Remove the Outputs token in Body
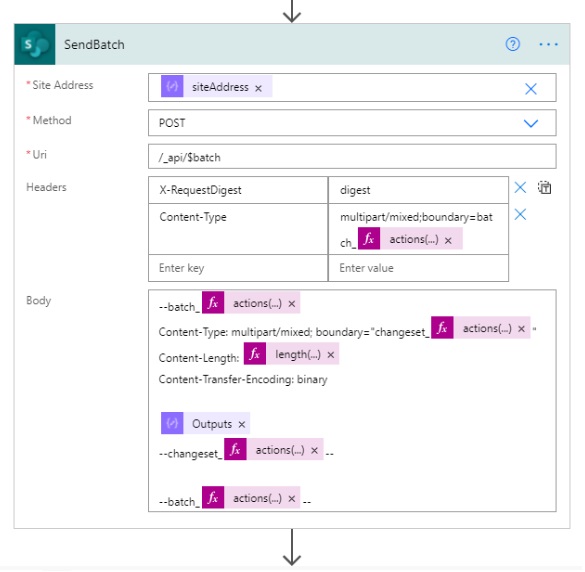Viewport: 585px width, 572px height. coord(242,424)
